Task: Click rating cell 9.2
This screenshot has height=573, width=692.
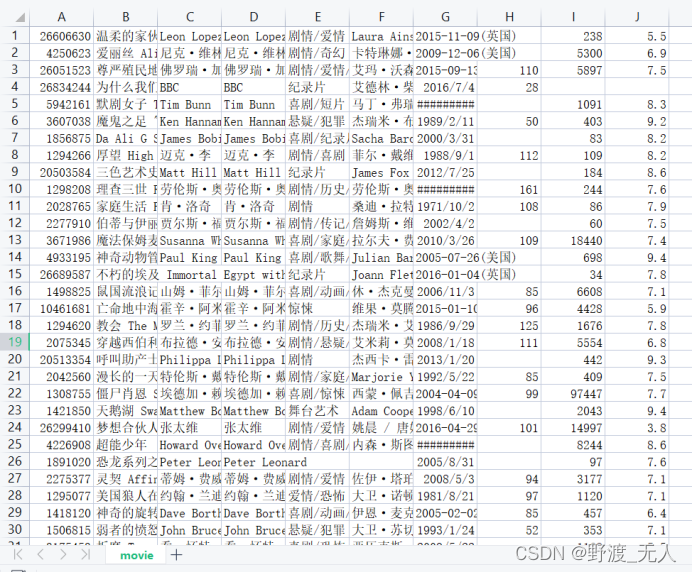Action: (x=637, y=121)
